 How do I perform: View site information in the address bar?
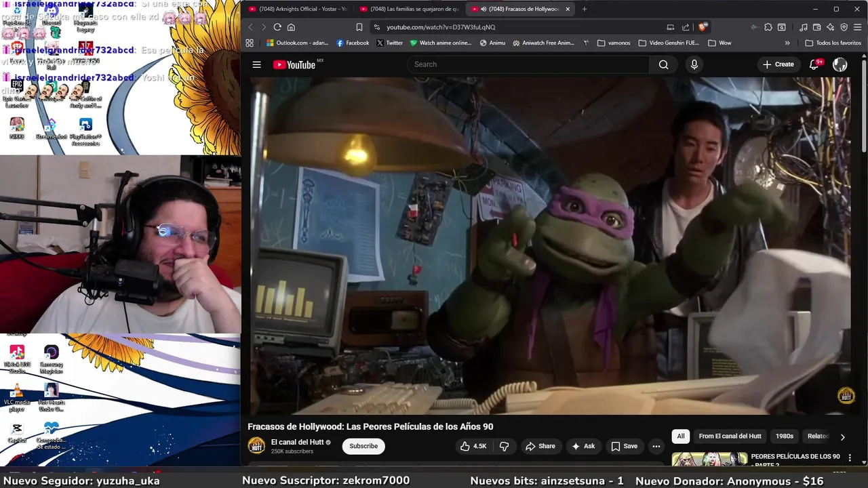coord(376,27)
